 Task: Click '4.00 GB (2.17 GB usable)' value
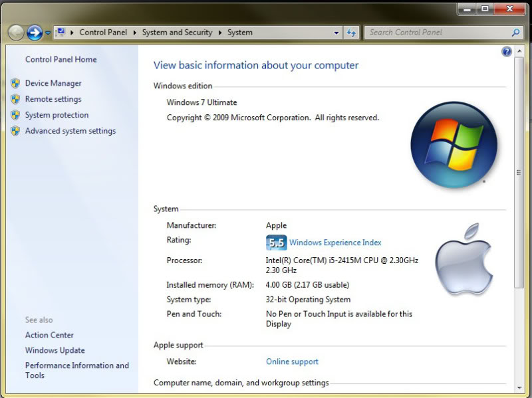[307, 285]
